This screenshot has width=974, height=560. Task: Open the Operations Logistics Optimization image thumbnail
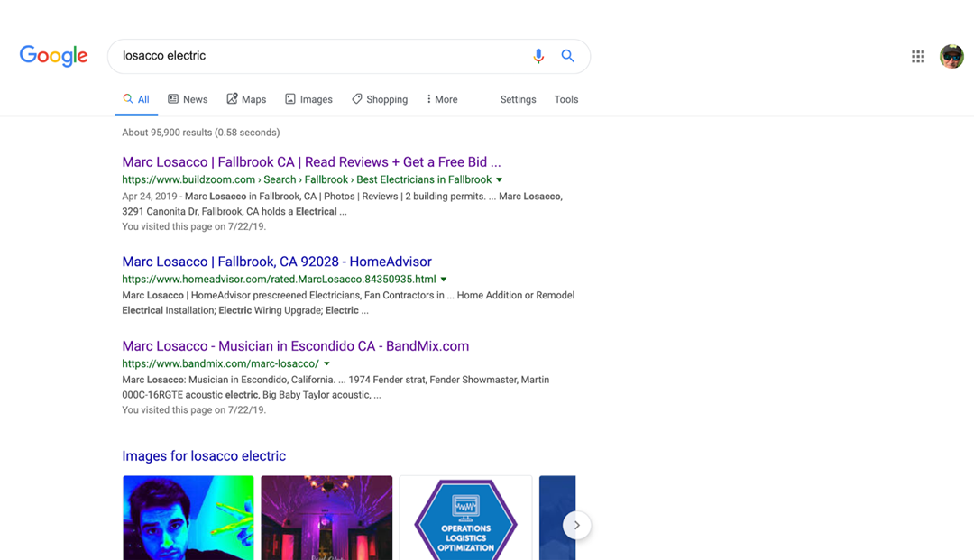pos(465,519)
